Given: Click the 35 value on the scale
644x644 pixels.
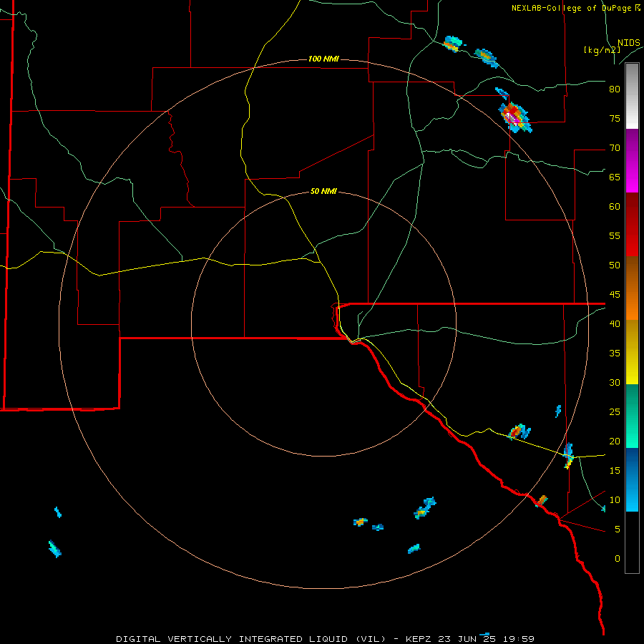Looking at the screenshot, I should (615, 353).
